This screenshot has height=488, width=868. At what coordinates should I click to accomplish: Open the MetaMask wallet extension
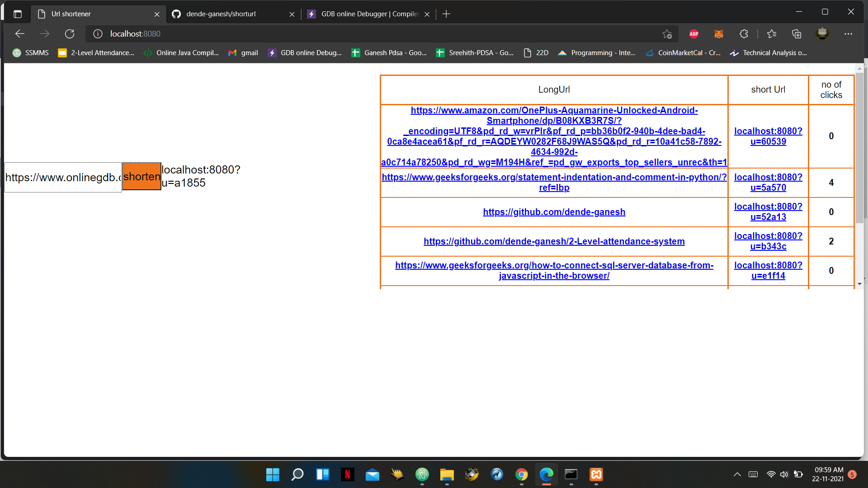(x=718, y=34)
